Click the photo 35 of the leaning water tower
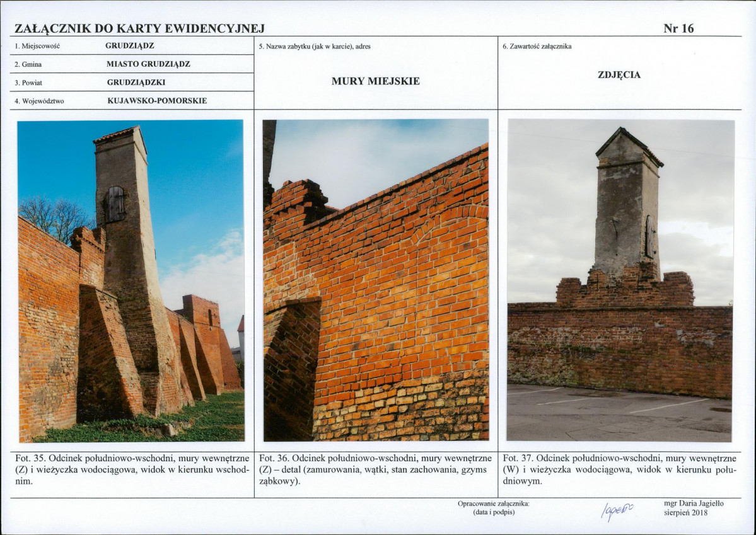Screen dimensions: 756x535 [x=131, y=280]
